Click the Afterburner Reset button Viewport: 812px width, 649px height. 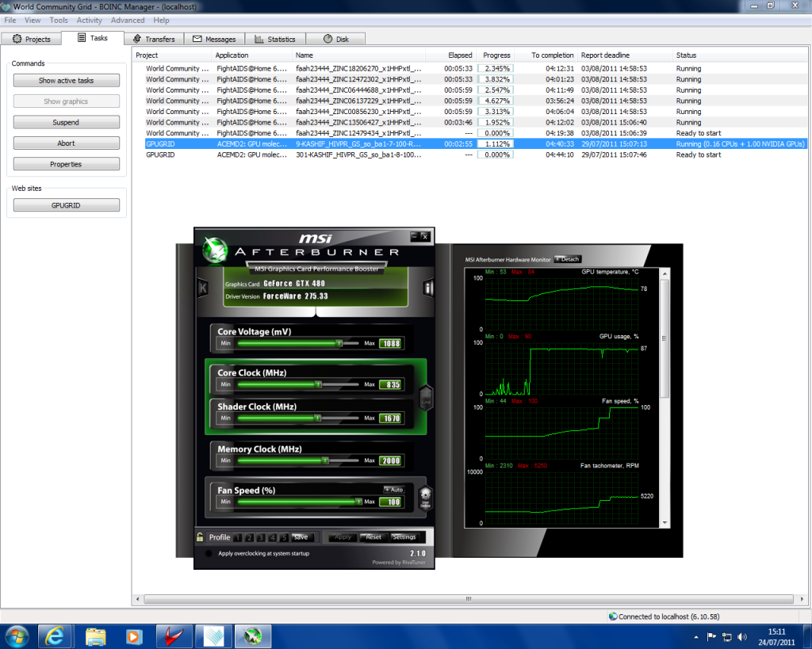pyautogui.click(x=373, y=537)
